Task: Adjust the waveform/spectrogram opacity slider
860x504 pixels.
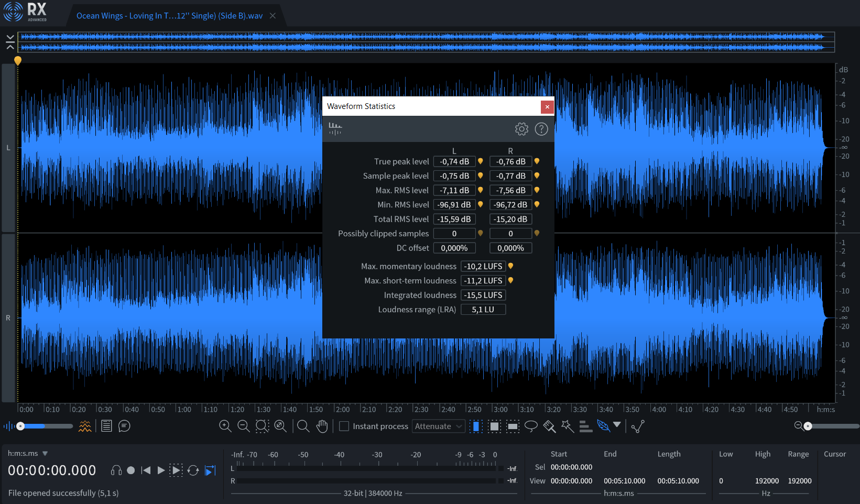Action: click(21, 426)
